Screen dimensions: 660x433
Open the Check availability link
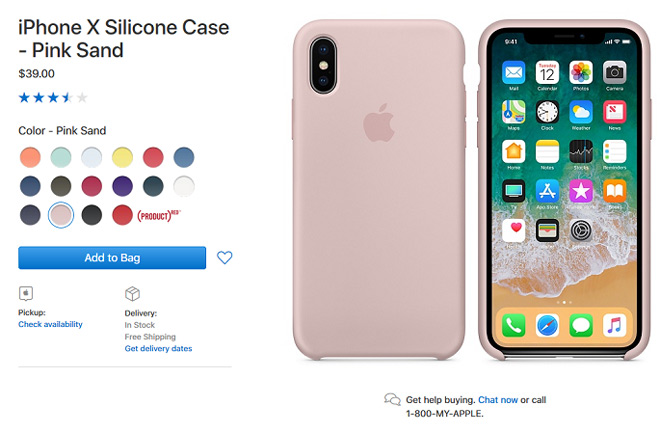(x=50, y=324)
